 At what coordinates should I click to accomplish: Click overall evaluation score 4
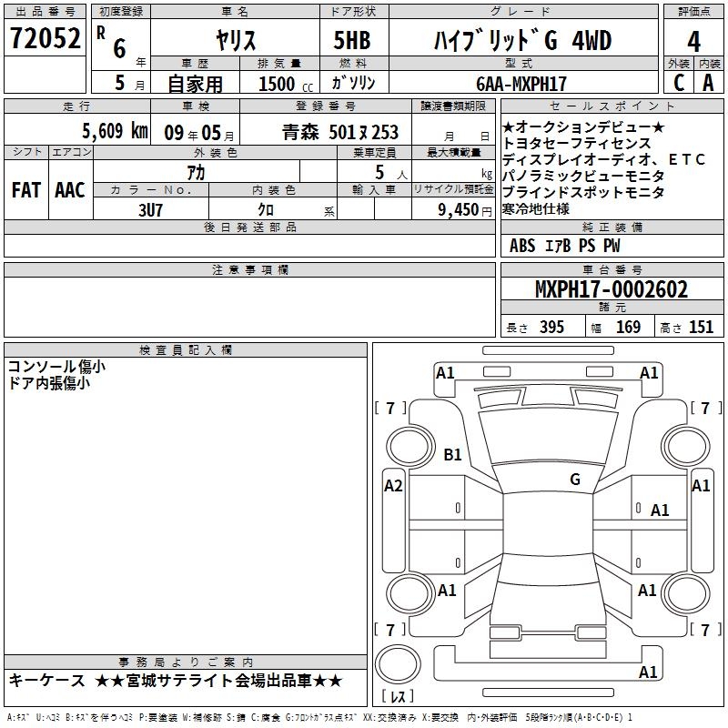point(693,42)
